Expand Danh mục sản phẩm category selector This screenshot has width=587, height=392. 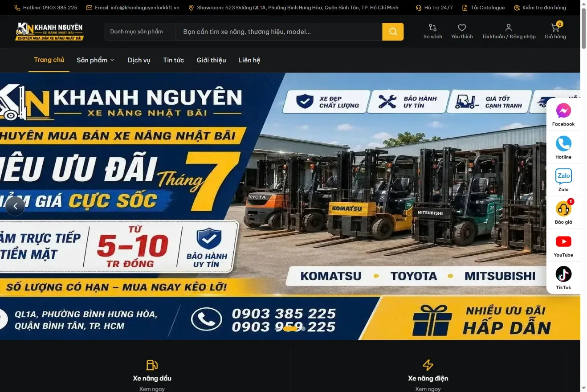pos(140,32)
